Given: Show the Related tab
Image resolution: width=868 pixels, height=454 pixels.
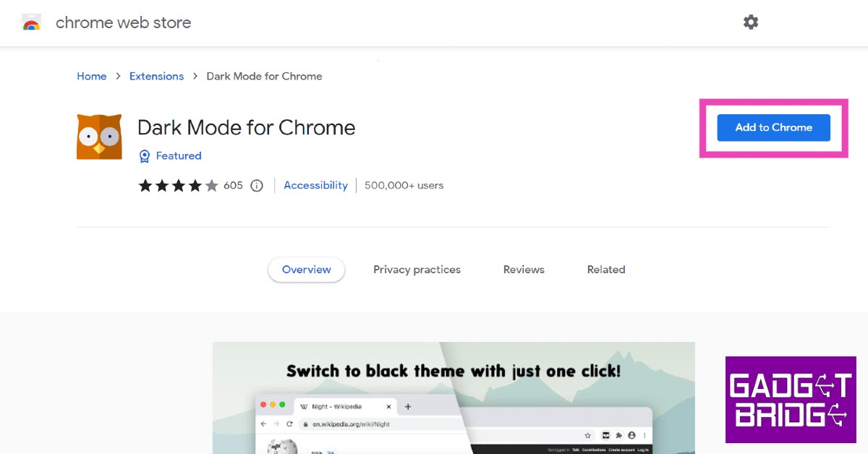Looking at the screenshot, I should 606,270.
